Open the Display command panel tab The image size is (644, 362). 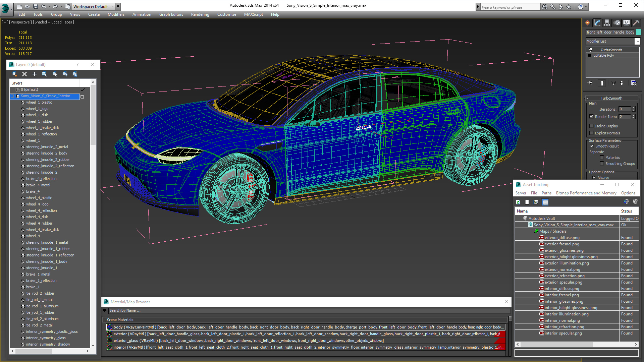click(627, 23)
